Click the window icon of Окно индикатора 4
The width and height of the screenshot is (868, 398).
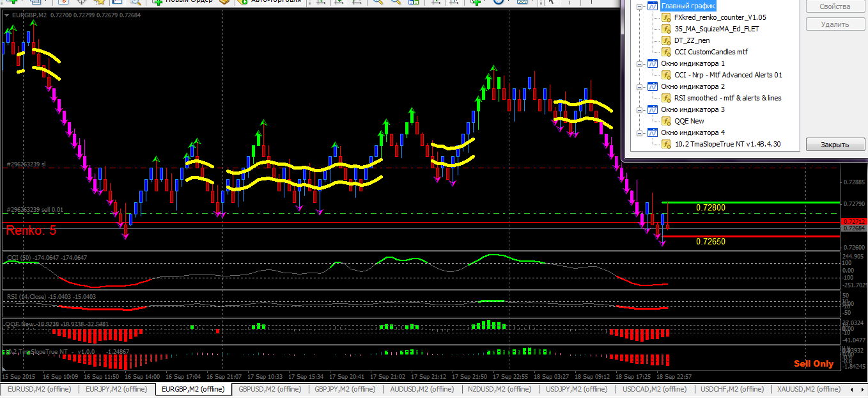pos(653,132)
